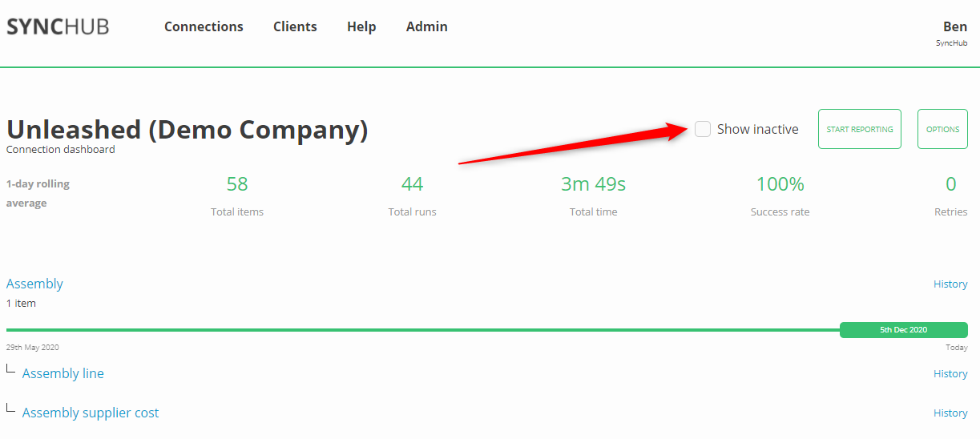Viewport: 980px width, 439px height.
Task: Click the Start Reporting button
Action: 859,129
